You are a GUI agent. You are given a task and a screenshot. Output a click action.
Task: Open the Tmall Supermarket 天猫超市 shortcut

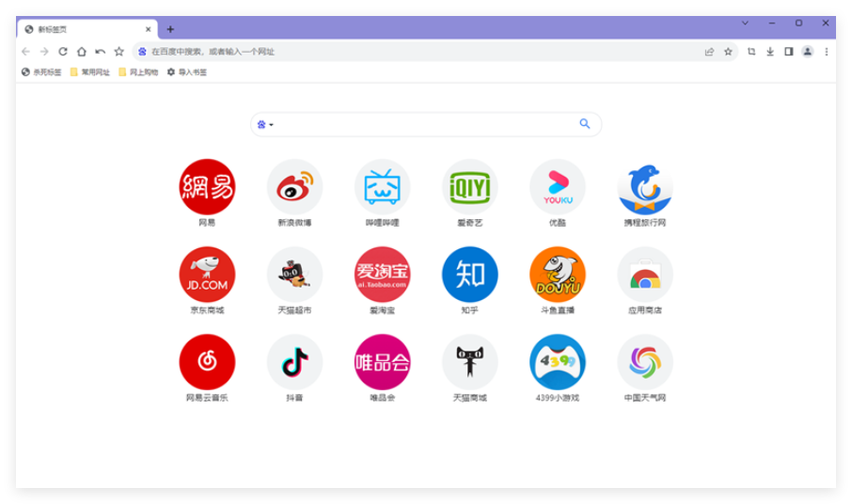[x=294, y=275]
